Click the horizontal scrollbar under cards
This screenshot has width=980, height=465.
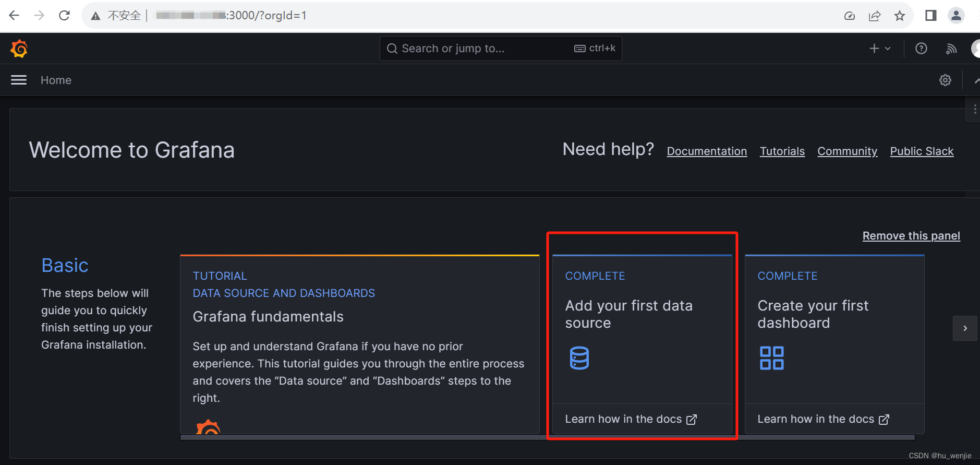click(x=548, y=437)
